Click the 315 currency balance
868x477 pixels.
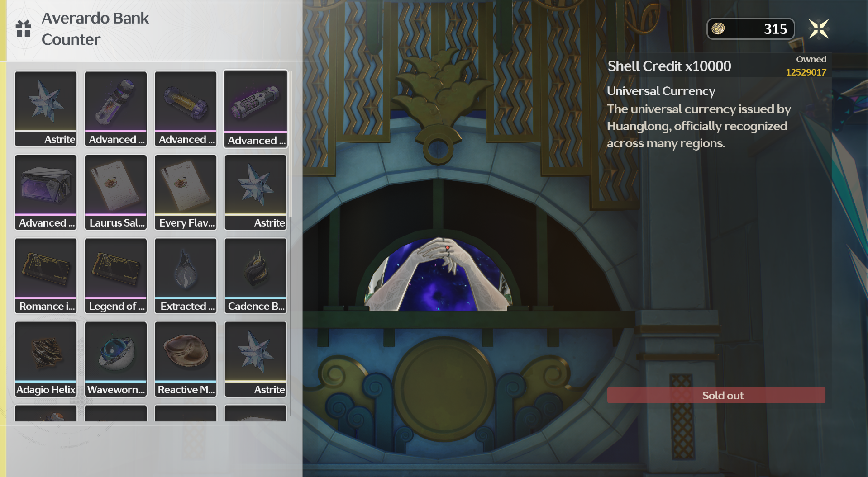click(775, 29)
